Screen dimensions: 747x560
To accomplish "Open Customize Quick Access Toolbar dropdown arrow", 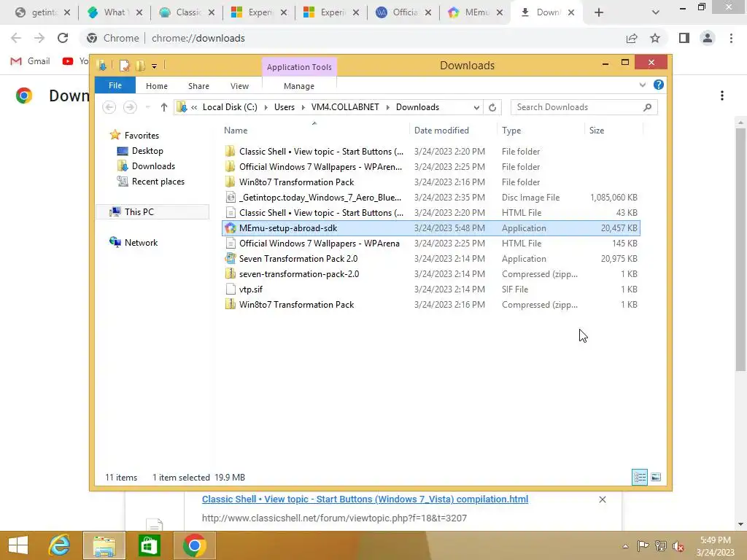I will [x=155, y=66].
